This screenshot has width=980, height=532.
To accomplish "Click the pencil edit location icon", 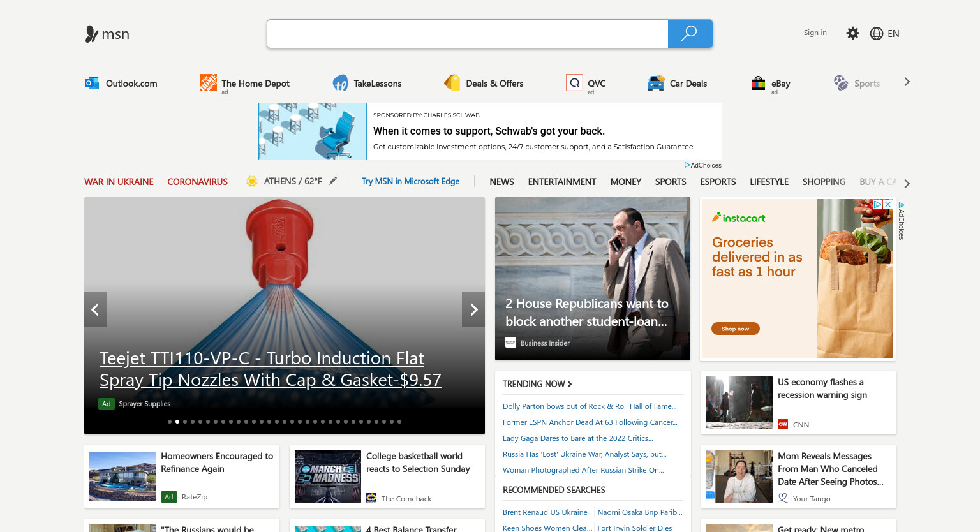I will [333, 181].
